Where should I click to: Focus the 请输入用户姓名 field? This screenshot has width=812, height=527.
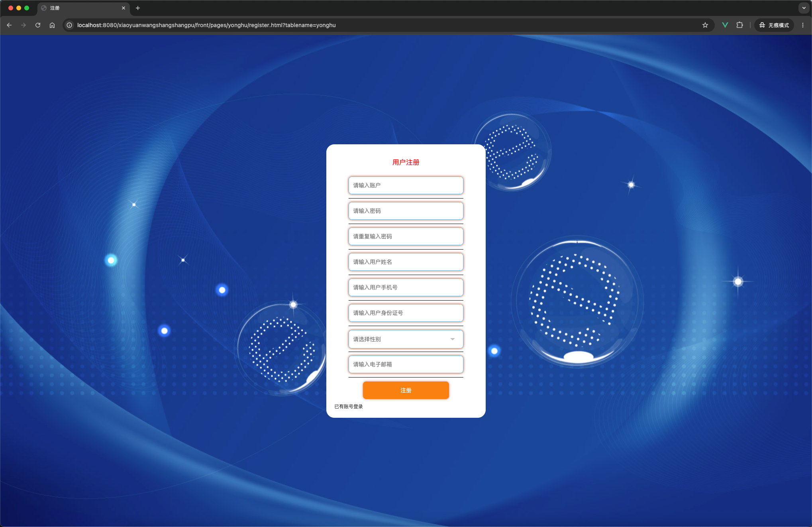(x=406, y=262)
